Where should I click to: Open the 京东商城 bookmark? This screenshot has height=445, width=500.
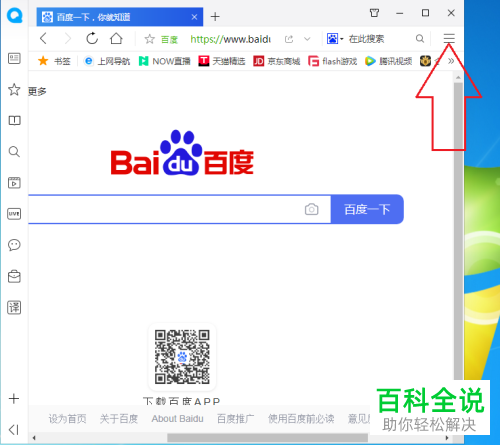(x=277, y=61)
